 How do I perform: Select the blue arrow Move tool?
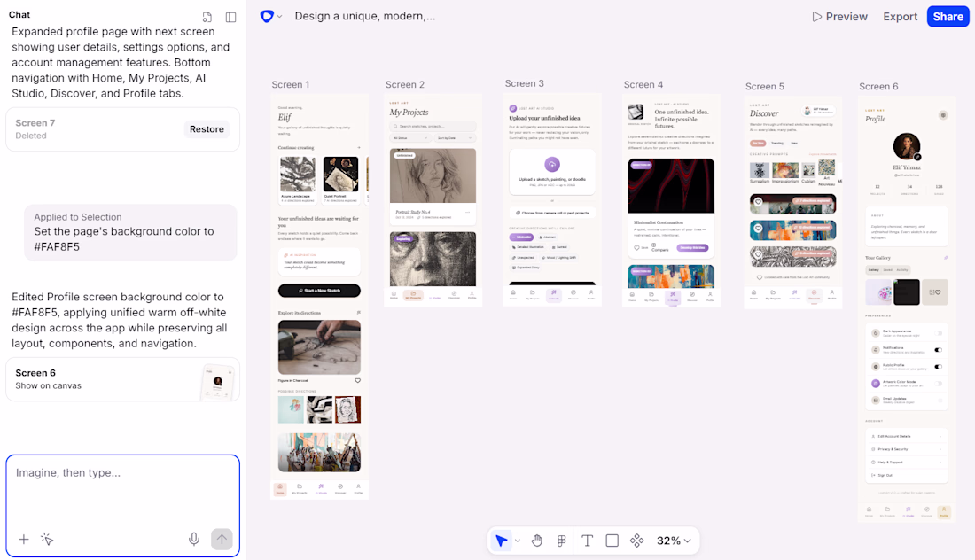pyautogui.click(x=501, y=541)
